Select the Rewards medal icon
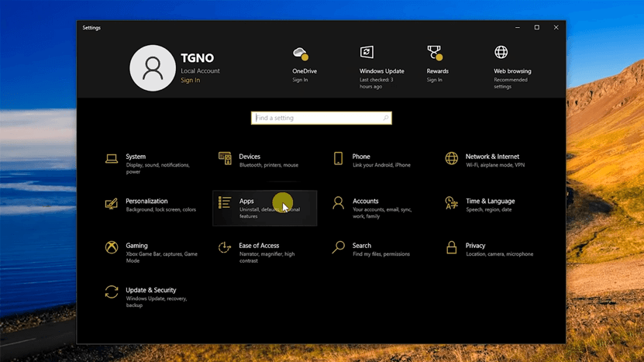 pos(435,53)
